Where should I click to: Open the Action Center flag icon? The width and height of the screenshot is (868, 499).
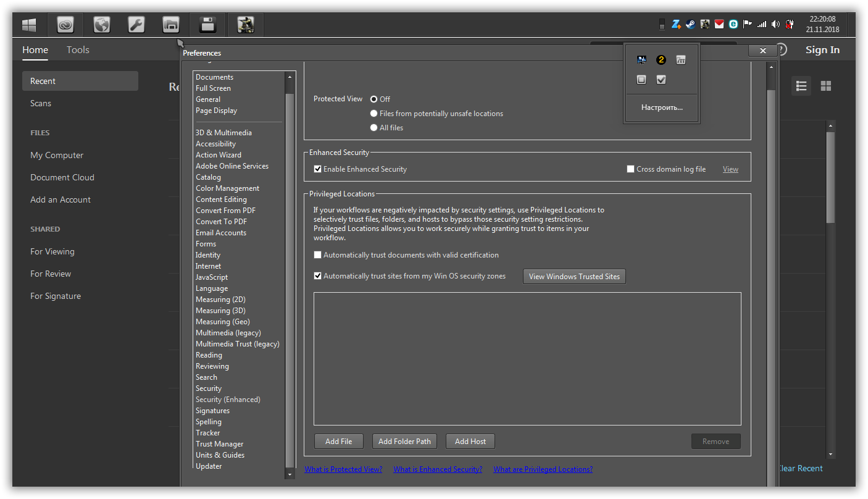(748, 25)
